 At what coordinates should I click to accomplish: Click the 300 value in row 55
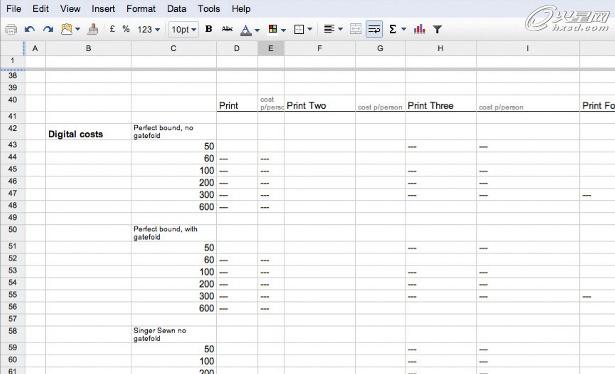[206, 296]
